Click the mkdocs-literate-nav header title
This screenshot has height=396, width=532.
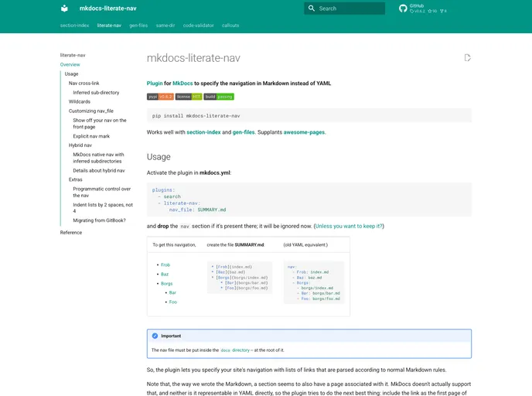[108, 9]
